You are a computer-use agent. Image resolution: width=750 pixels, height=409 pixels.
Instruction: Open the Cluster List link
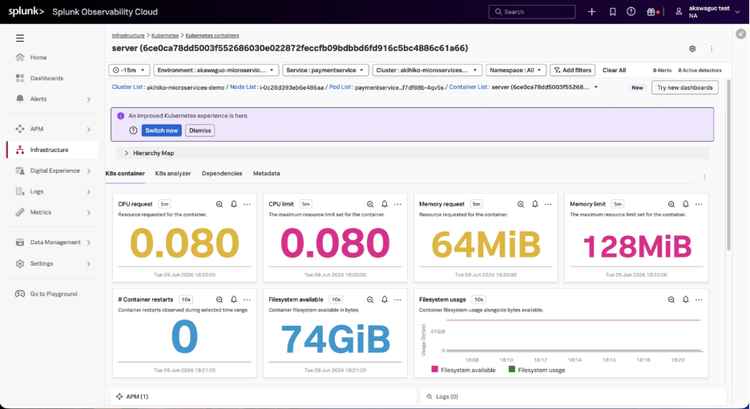point(127,87)
